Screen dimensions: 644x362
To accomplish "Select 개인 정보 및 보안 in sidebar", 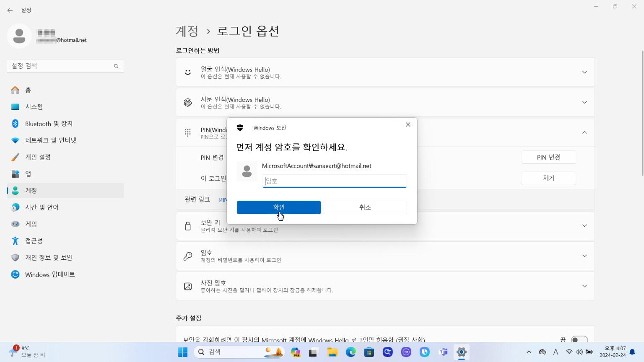I will (49, 257).
